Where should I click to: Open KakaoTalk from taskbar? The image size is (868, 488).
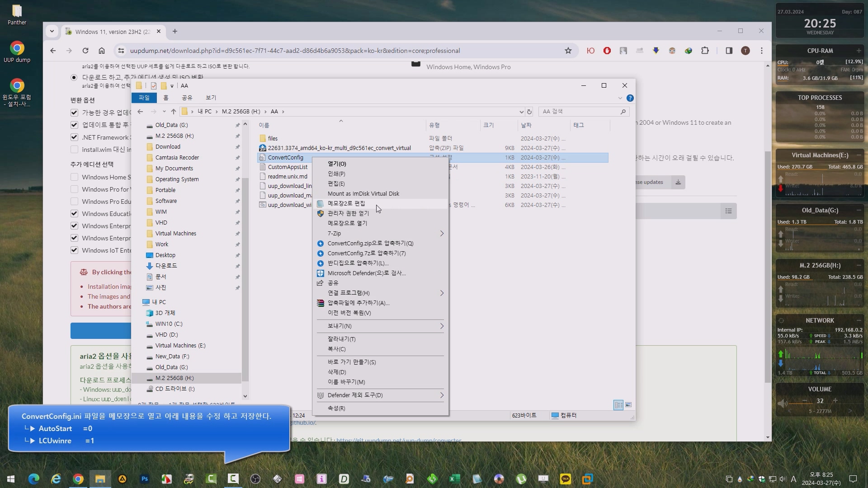point(566,479)
